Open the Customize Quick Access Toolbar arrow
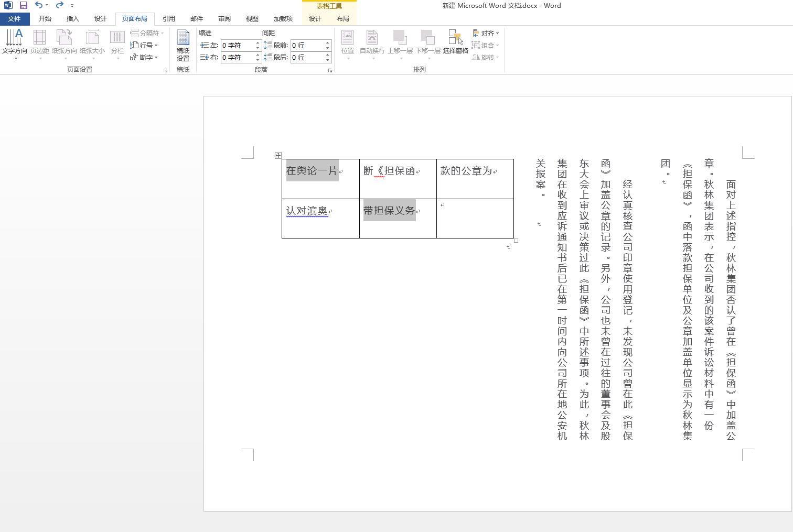The image size is (793, 532). tap(72, 6)
